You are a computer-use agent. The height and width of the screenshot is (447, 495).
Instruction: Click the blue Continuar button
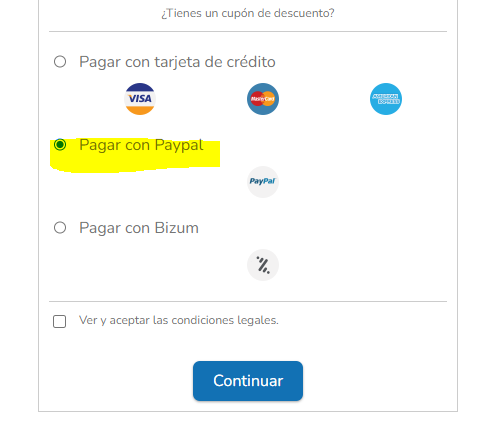point(248,381)
